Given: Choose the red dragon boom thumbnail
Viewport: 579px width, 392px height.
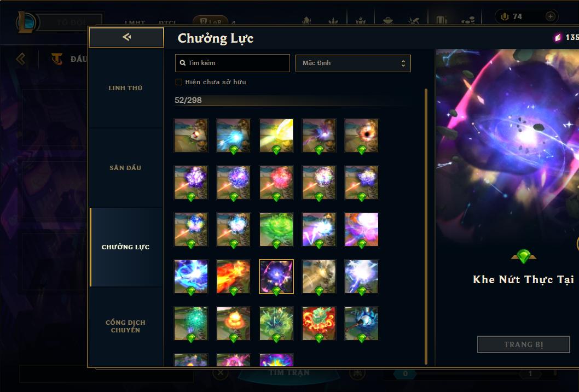Looking at the screenshot, I should click(x=319, y=324).
